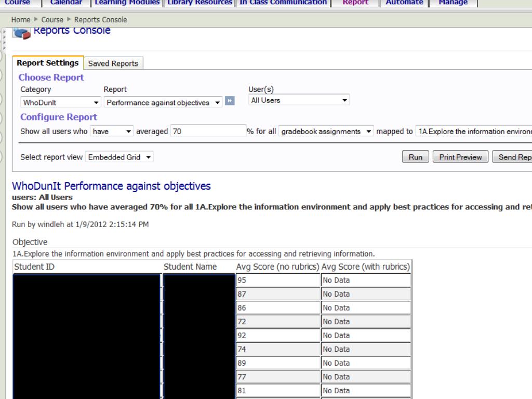This screenshot has width=532, height=399.
Task: Open the Automate navigation tab
Action: click(404, 3)
